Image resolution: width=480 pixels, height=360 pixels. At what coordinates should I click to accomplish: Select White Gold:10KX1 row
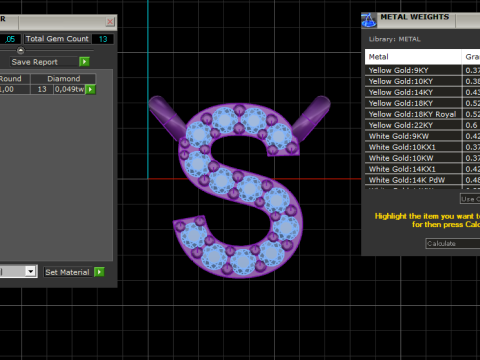pyautogui.click(x=422, y=147)
